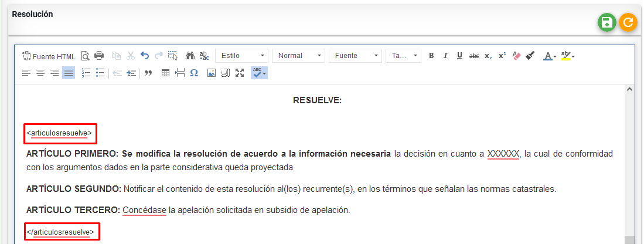Viewport: 644px width, 247px height.
Task: Click the undo arrow
Action: click(x=145, y=56)
